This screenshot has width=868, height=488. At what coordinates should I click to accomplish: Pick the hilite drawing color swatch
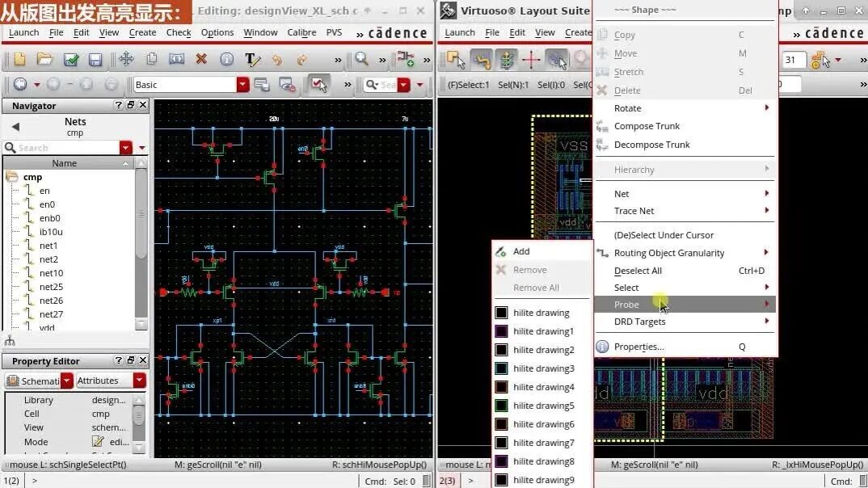pos(501,313)
